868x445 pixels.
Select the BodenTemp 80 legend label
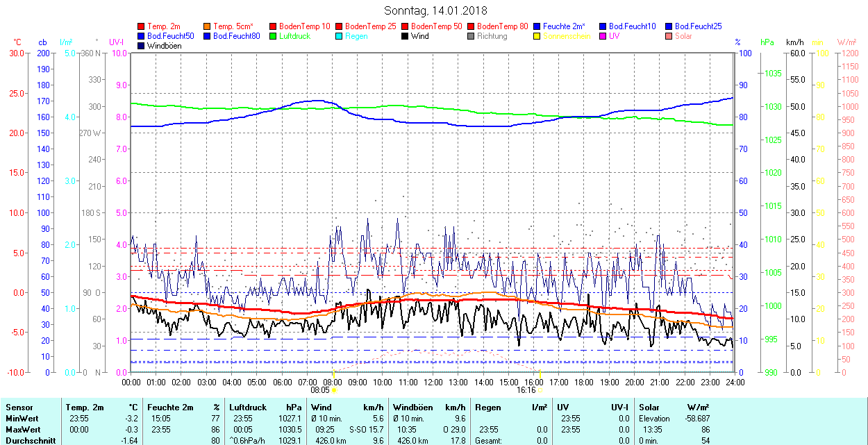pos(502,26)
